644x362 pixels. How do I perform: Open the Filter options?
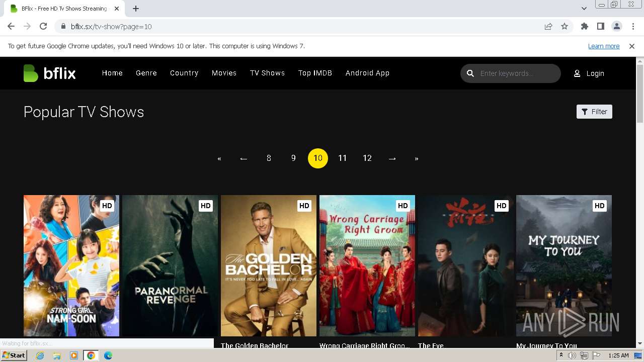594,112
